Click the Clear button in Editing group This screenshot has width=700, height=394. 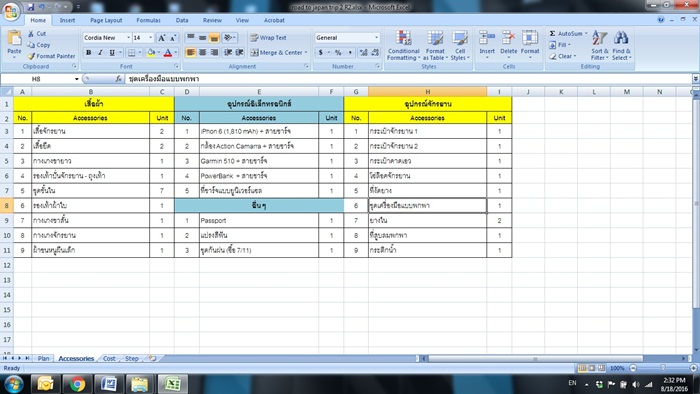pos(563,56)
